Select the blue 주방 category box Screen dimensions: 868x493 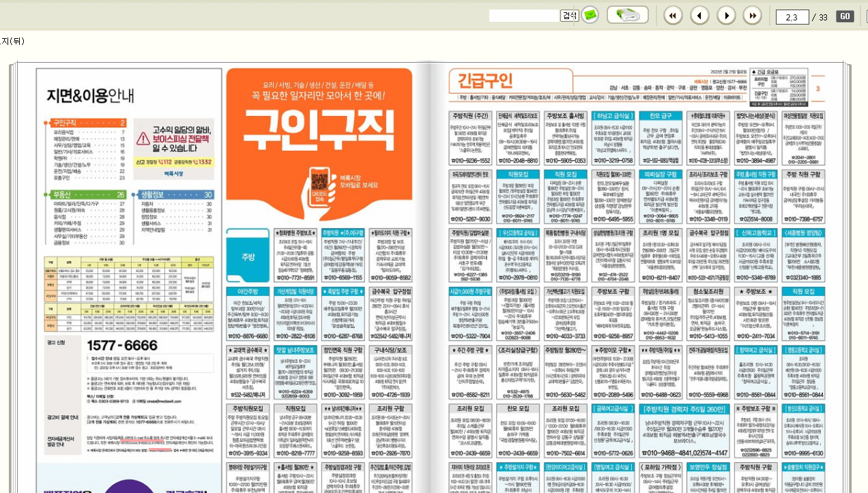point(248,257)
